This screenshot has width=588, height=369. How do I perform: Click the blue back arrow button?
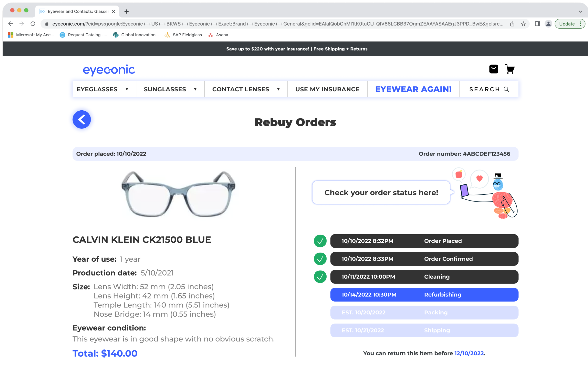pos(82,119)
